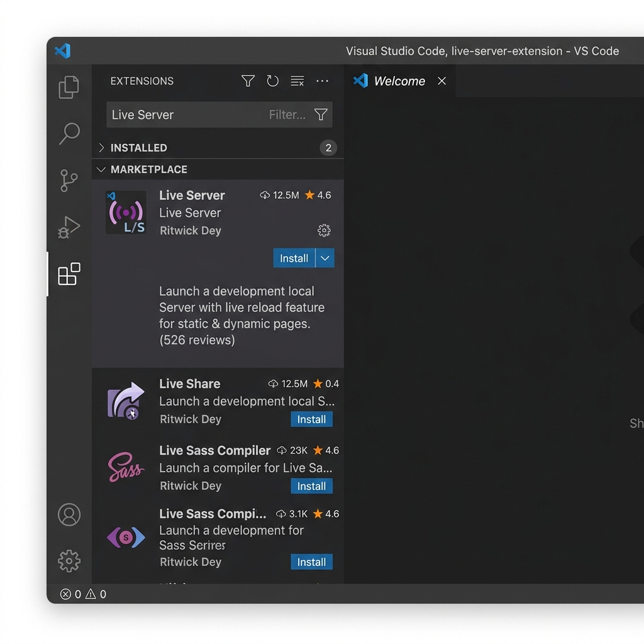This screenshot has height=644, width=644.
Task: Open the Accounts menu icon
Action: tap(69, 514)
